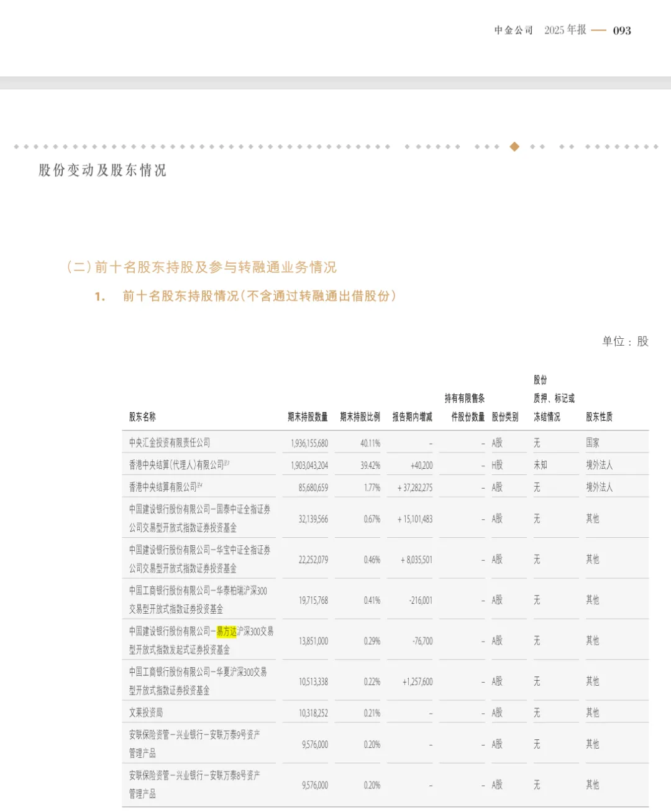The width and height of the screenshot is (671, 812).
Task: Click the value 10,318,252
Action: click(x=313, y=713)
